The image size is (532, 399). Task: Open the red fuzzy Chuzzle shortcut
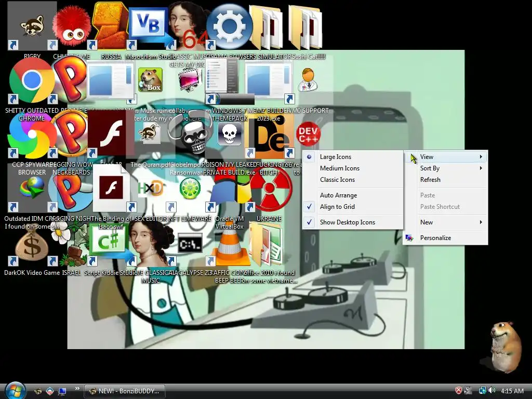point(72,25)
